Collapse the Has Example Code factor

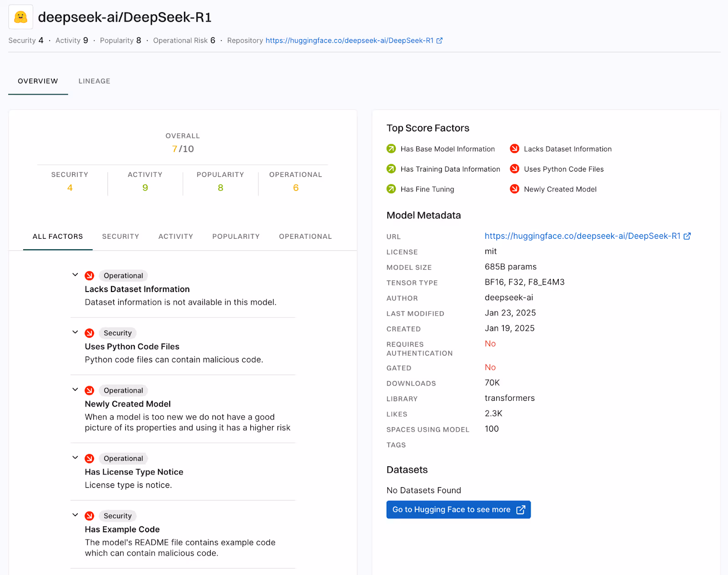[x=75, y=515]
